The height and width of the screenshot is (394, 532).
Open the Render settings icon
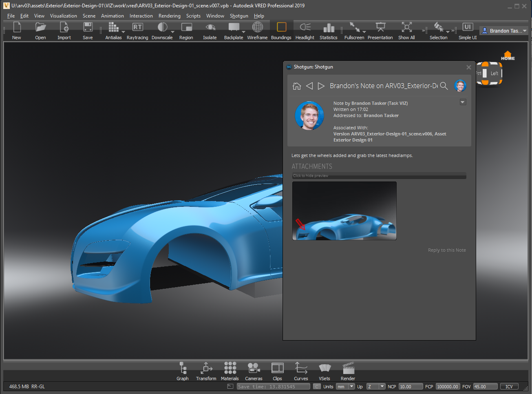[348, 371]
